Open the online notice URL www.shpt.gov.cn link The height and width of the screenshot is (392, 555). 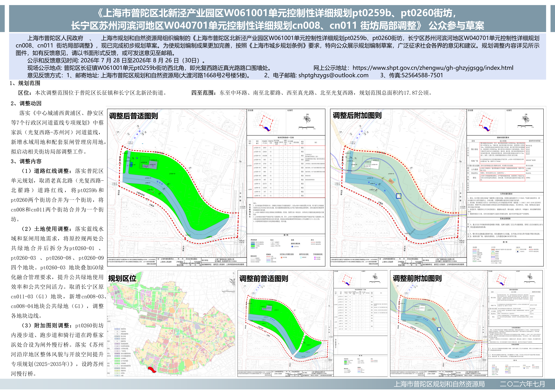click(x=433, y=68)
